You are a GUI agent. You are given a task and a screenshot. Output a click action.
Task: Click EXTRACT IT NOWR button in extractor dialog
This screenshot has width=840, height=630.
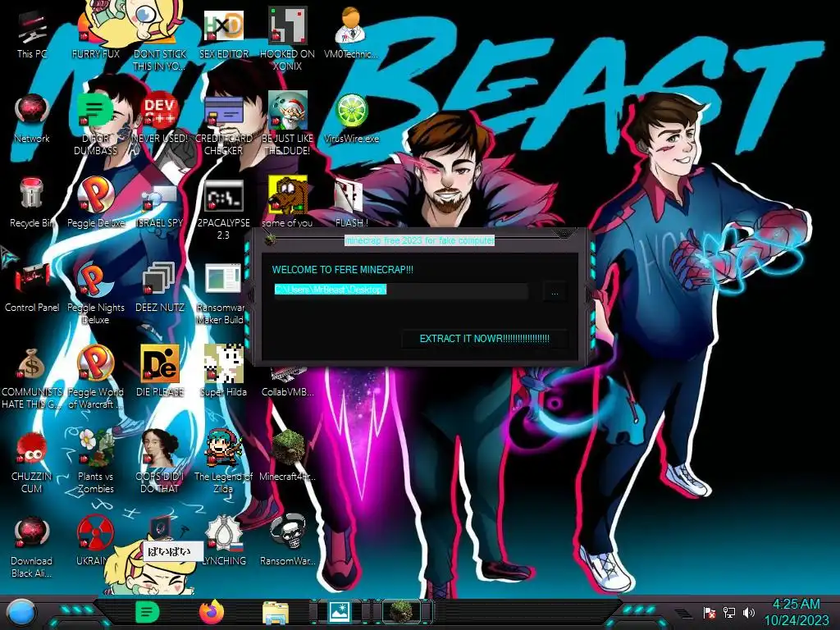(484, 339)
